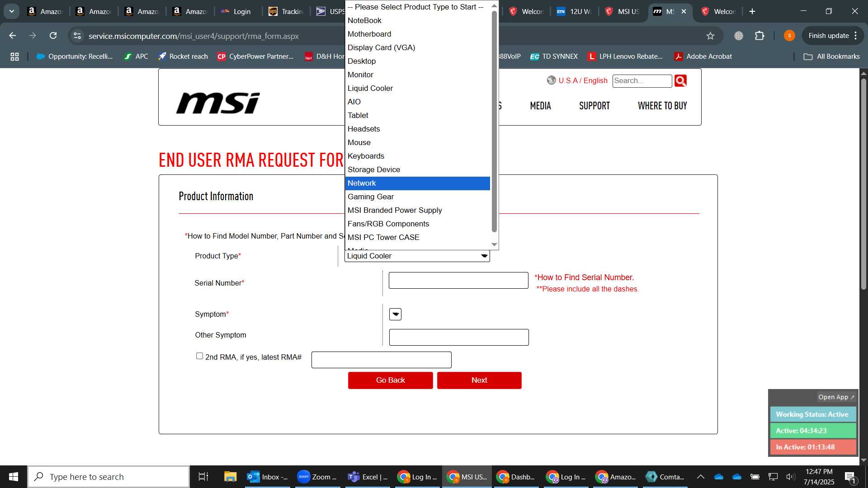Viewport: 868px width, 488px height.
Task: Pick Fans/RGB Components option
Action: coord(417,224)
